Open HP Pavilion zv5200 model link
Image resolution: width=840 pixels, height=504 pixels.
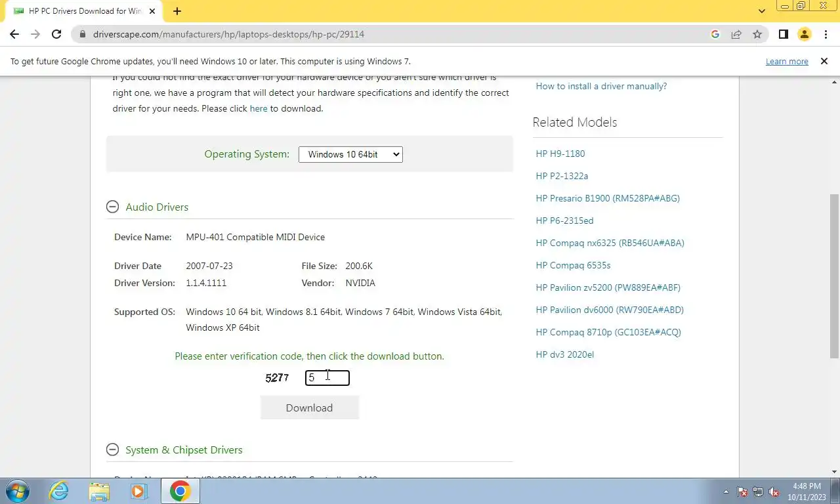pos(608,287)
